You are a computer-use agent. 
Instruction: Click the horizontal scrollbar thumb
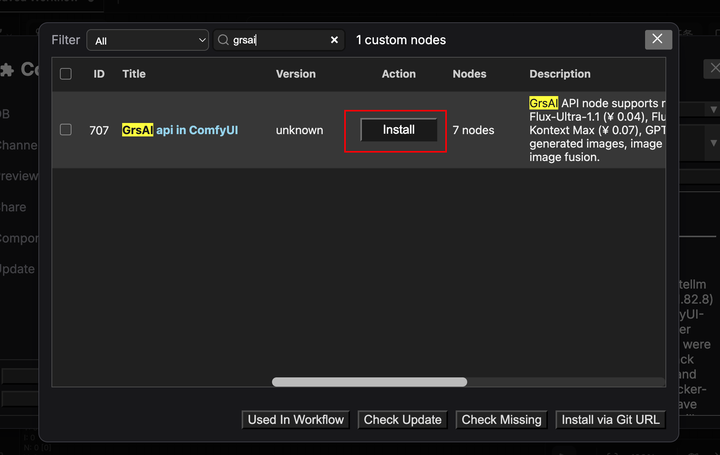pyautogui.click(x=369, y=382)
